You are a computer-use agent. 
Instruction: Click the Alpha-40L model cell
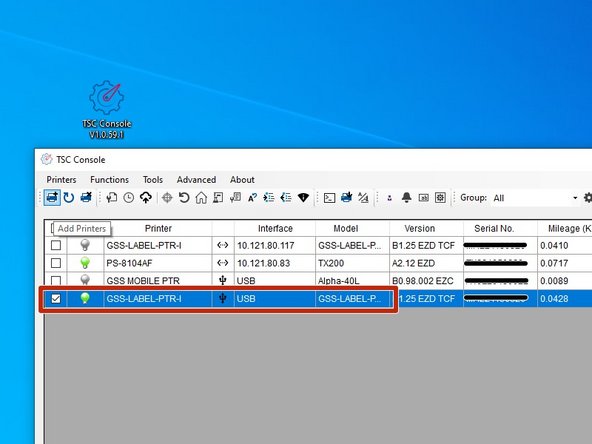coord(339,281)
